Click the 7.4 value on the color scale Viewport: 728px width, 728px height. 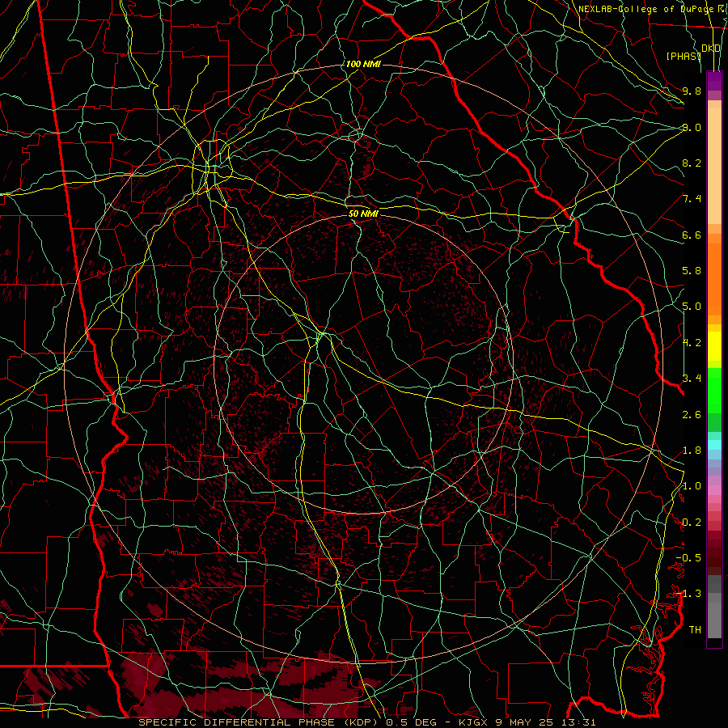[x=692, y=199]
